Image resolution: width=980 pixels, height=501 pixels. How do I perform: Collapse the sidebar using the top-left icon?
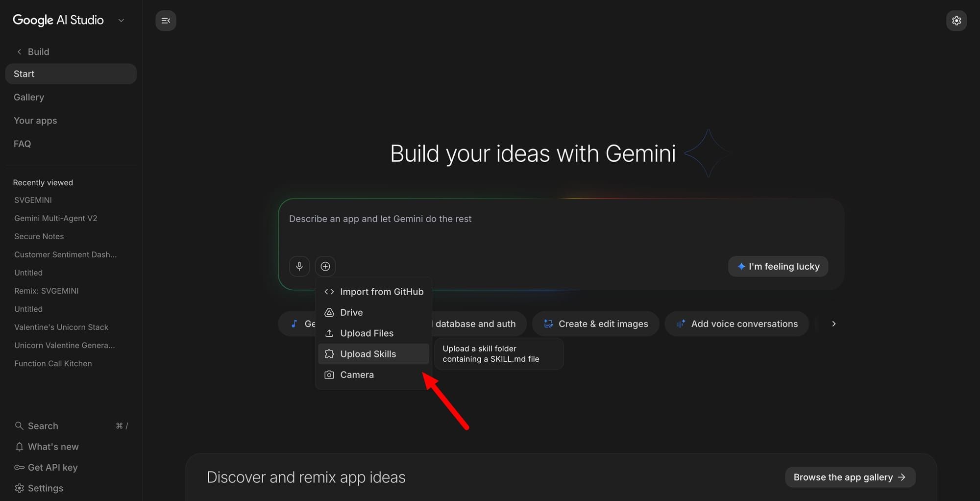click(x=166, y=20)
